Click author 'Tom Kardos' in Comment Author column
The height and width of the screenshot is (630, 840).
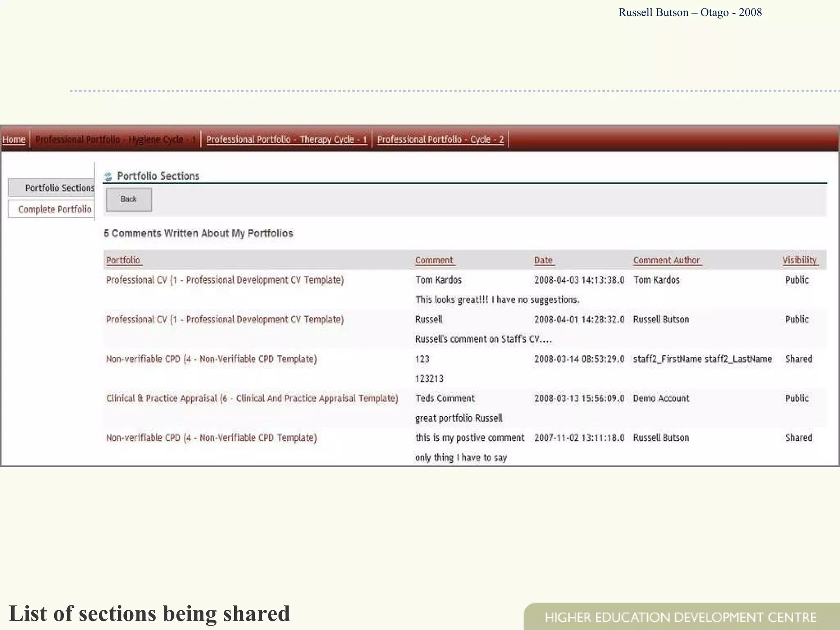click(656, 280)
